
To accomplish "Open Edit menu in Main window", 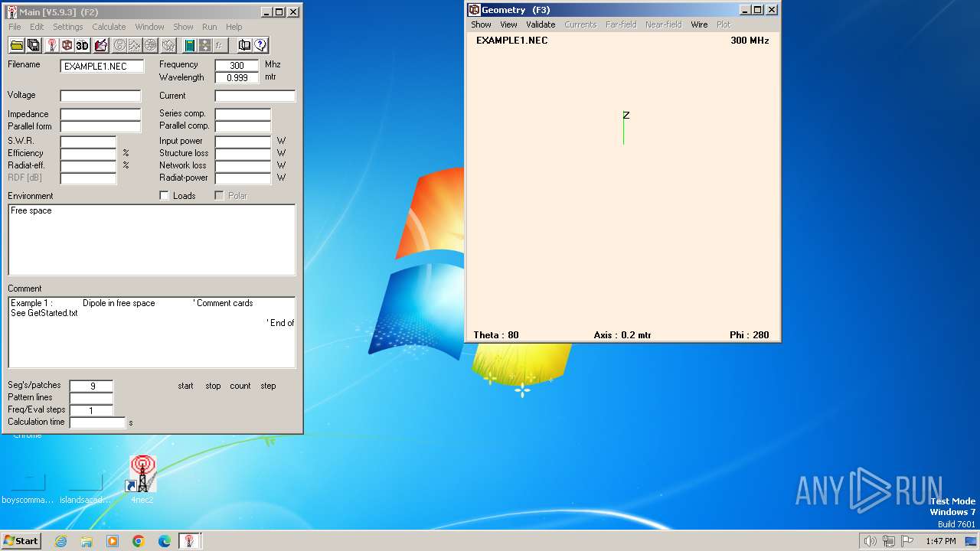I will (37, 27).
